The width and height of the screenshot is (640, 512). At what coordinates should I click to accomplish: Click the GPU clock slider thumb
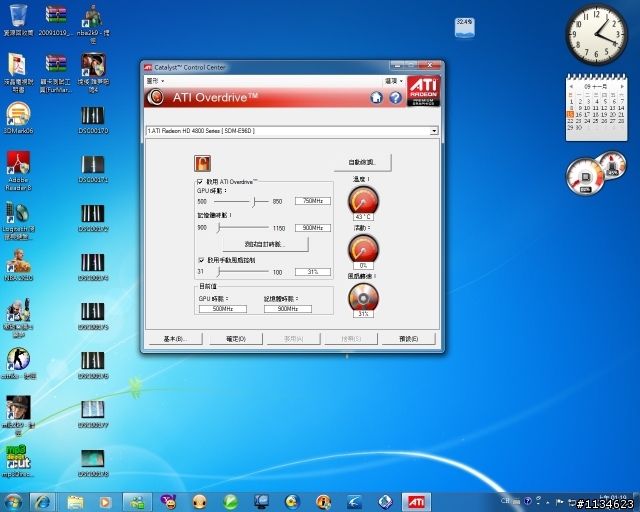(x=253, y=202)
